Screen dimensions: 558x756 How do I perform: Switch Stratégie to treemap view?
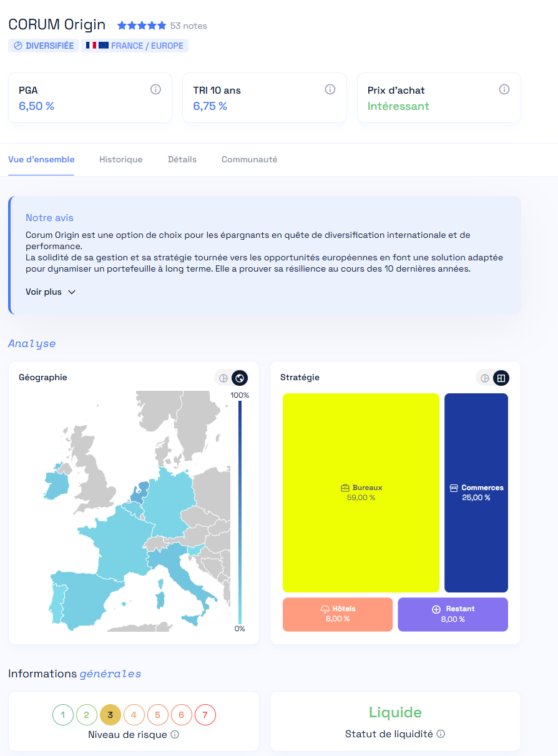coord(501,378)
